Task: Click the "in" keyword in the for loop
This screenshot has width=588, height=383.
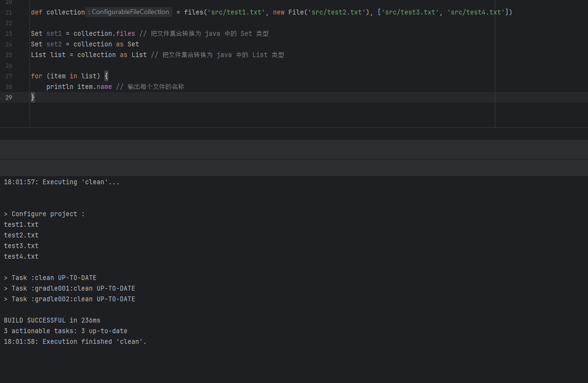Action: tap(73, 76)
